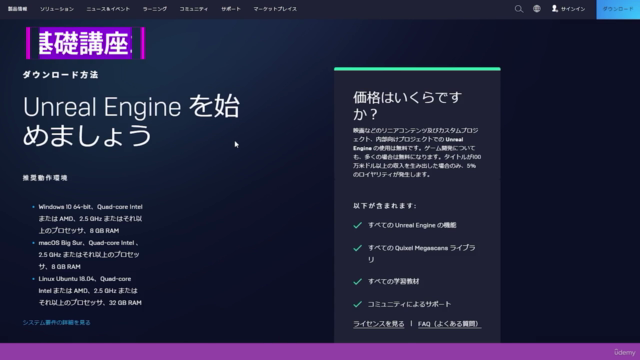Click the Linux Ubuntu 18.04 requirements item
Screen dimensions: 640x360
pos(90,291)
